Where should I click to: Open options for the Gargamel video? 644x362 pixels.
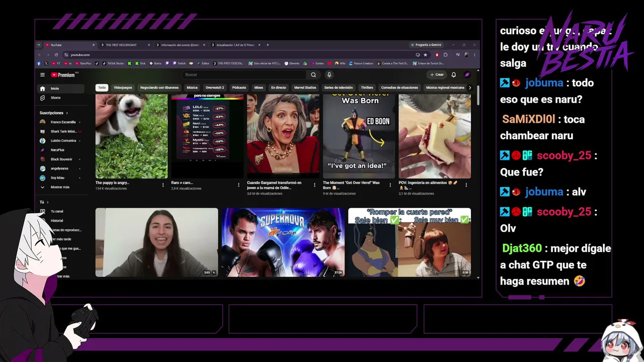click(x=314, y=185)
